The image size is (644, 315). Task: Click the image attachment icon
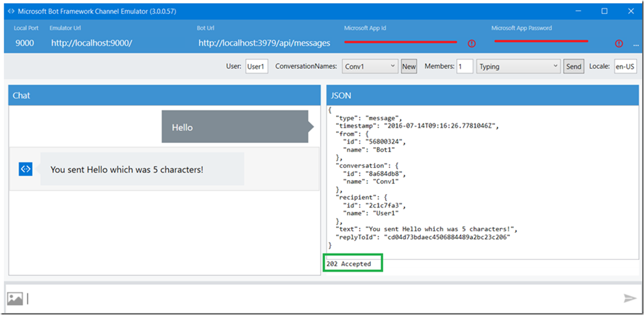[x=15, y=299]
